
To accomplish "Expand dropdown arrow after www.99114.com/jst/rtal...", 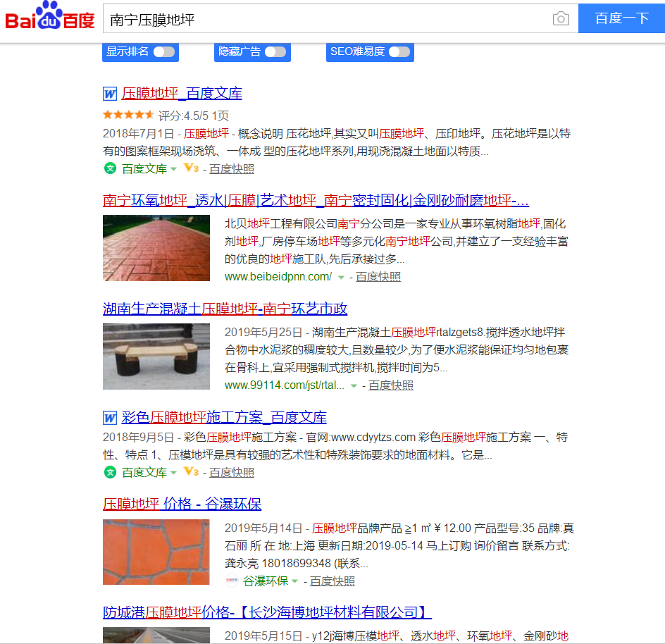I will tap(354, 386).
